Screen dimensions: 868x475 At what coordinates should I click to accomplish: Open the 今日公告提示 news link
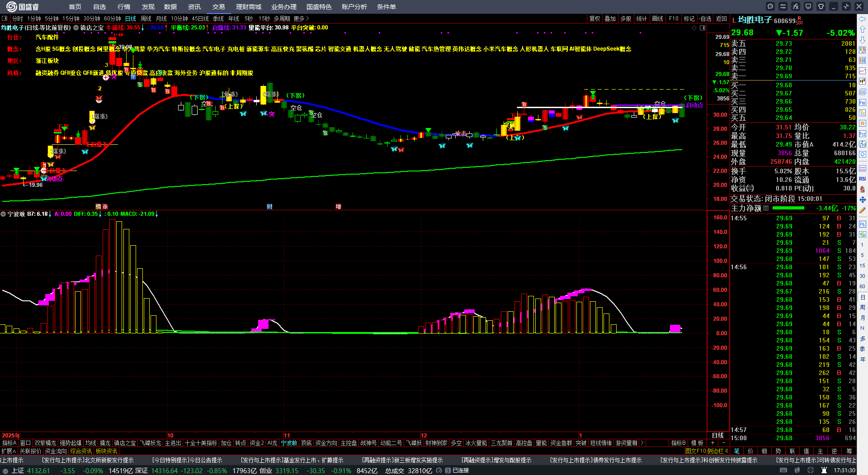click(x=187, y=460)
